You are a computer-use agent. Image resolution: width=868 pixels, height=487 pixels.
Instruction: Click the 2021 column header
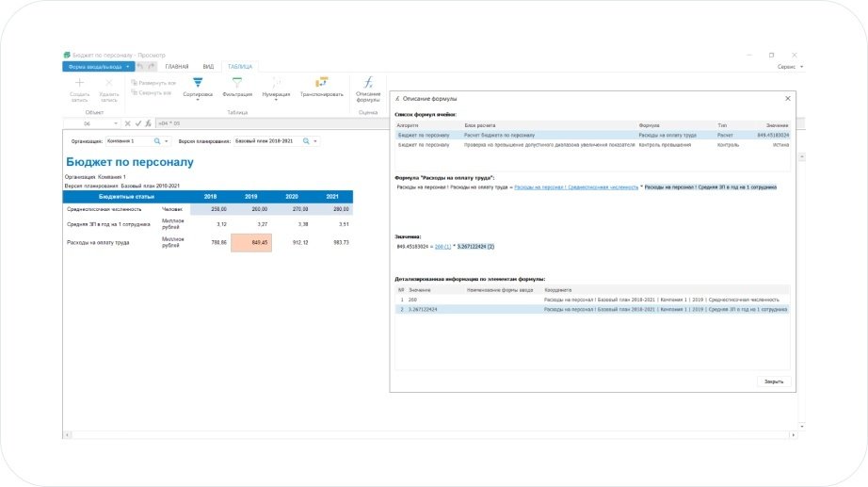coord(332,197)
